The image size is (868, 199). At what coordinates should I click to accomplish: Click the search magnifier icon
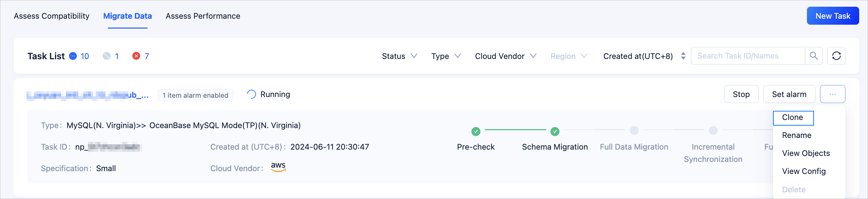[x=814, y=56]
